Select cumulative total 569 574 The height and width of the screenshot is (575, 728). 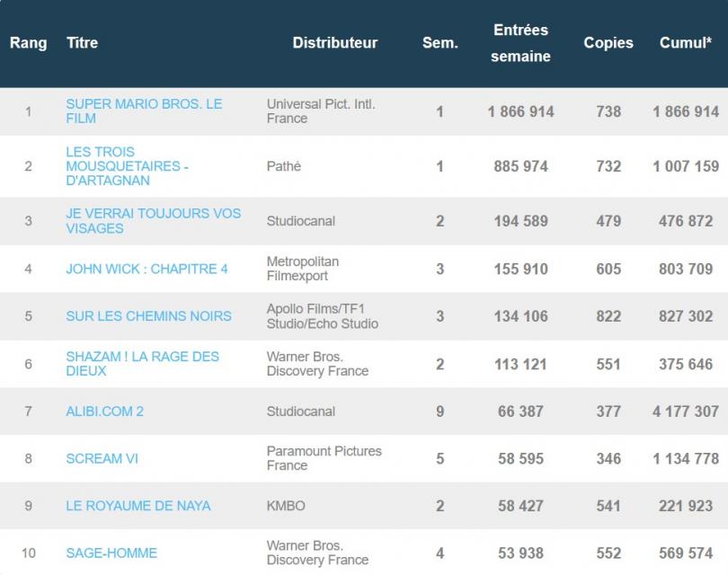tap(686, 553)
